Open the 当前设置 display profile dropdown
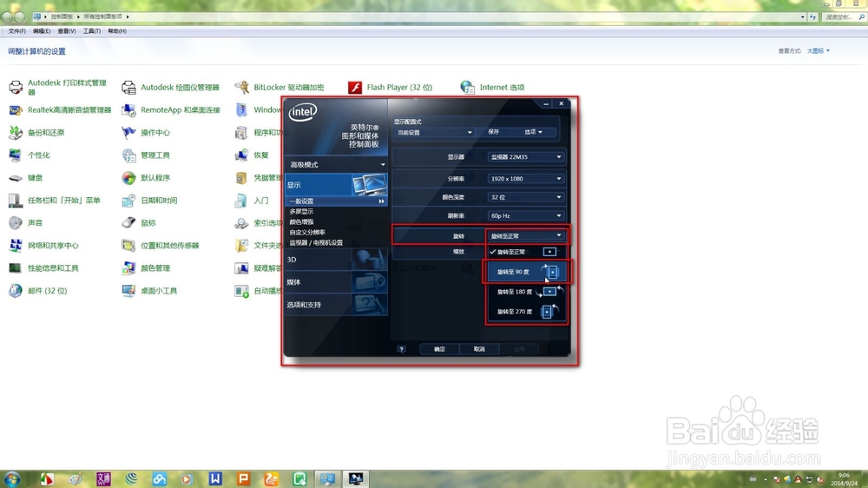 435,132
